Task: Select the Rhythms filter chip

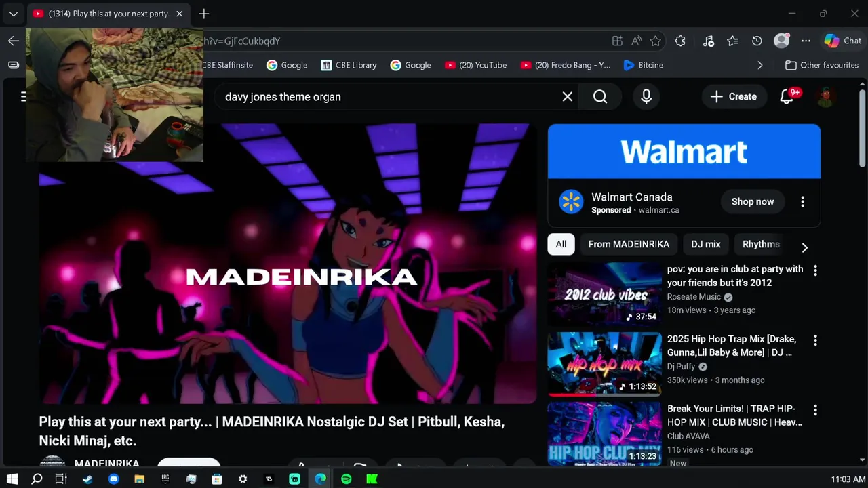Action: [761, 244]
